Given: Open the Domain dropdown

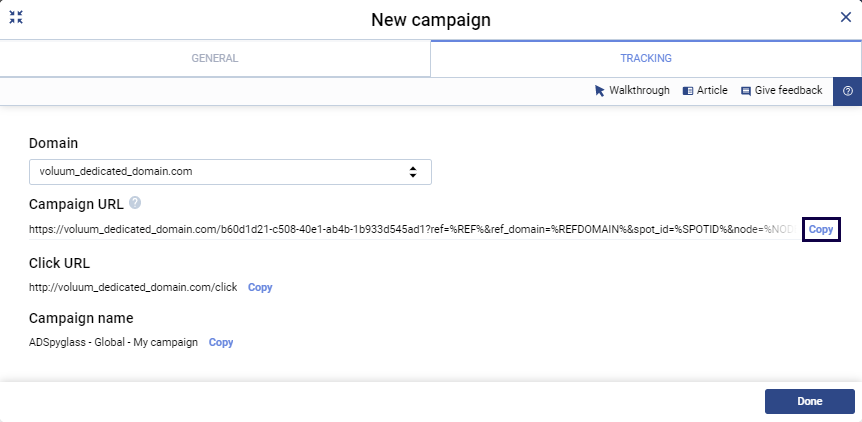Looking at the screenshot, I should 230,172.
